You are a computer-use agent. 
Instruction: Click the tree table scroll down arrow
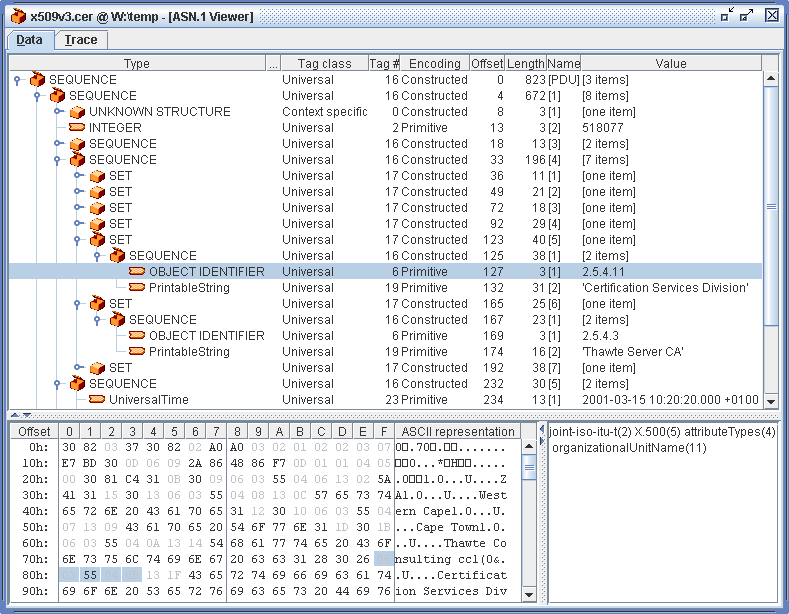coord(771,401)
